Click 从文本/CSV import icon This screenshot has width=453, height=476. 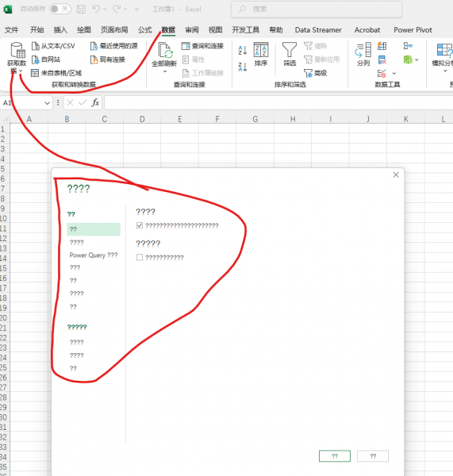coord(36,46)
